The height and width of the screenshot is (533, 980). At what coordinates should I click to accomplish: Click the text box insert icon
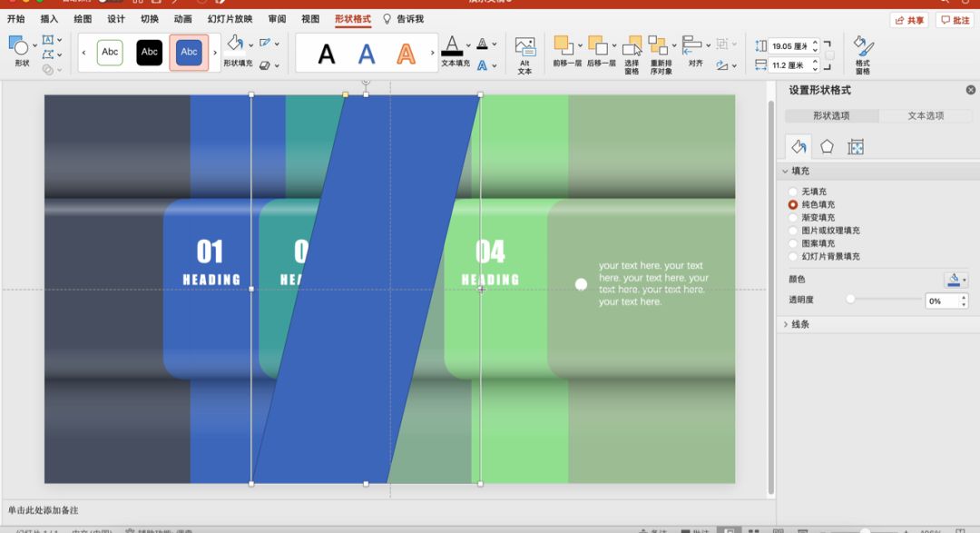pyautogui.click(x=47, y=40)
